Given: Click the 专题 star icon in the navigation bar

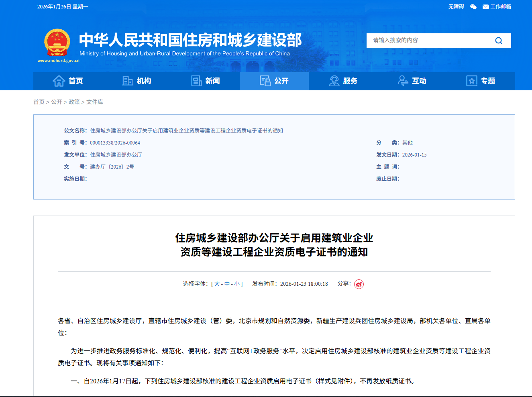Looking at the screenshot, I should pos(472,81).
